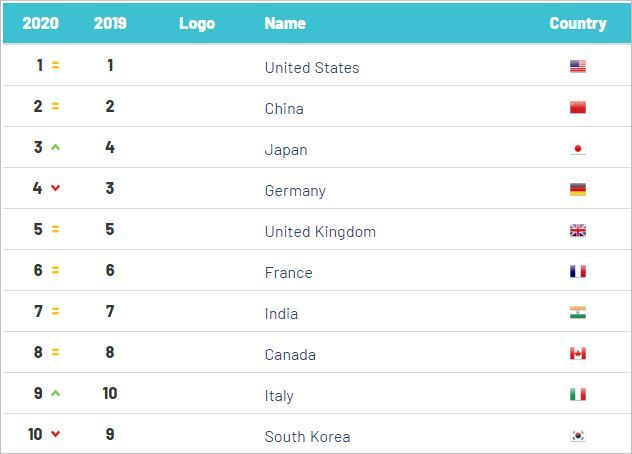The image size is (632, 454).
Task: Click the United States flag icon
Action: (578, 66)
